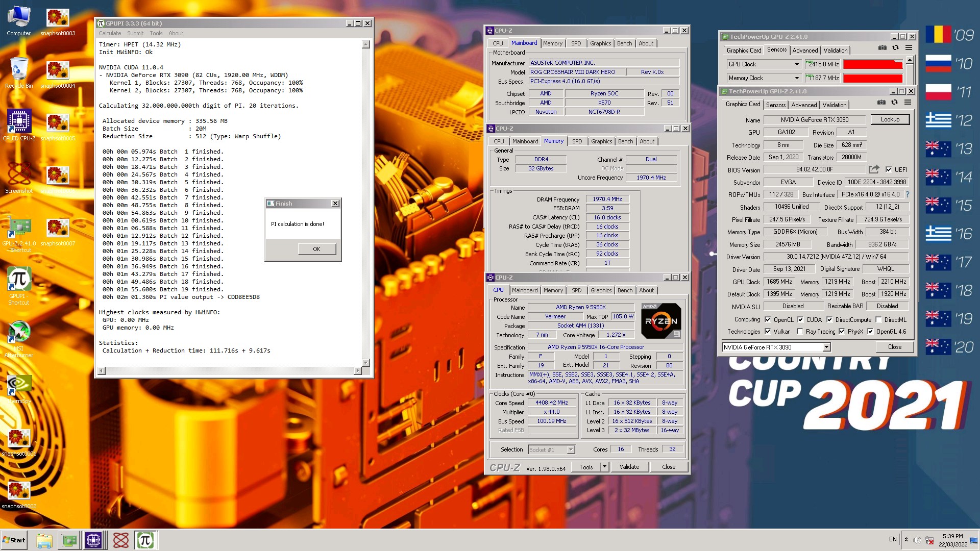The height and width of the screenshot is (551, 980).
Task: Click the Tools button in CPU-Z
Action: 586,467
